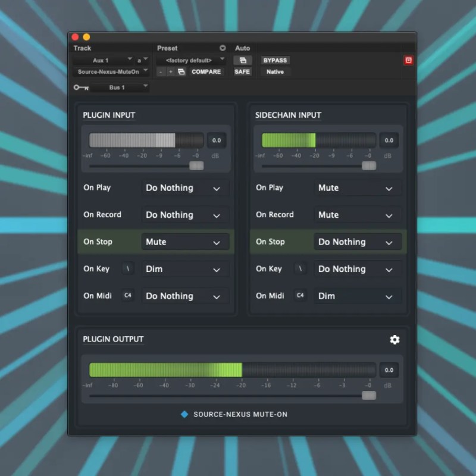Click the Plugin Input level meter
The height and width of the screenshot is (476, 476).
[x=146, y=140]
